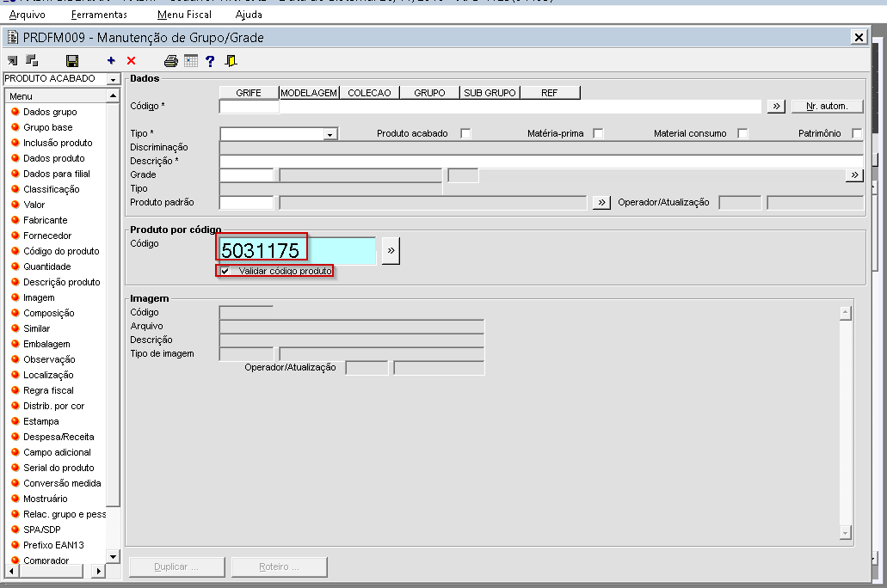Click the COLECAO header button

[x=369, y=93]
